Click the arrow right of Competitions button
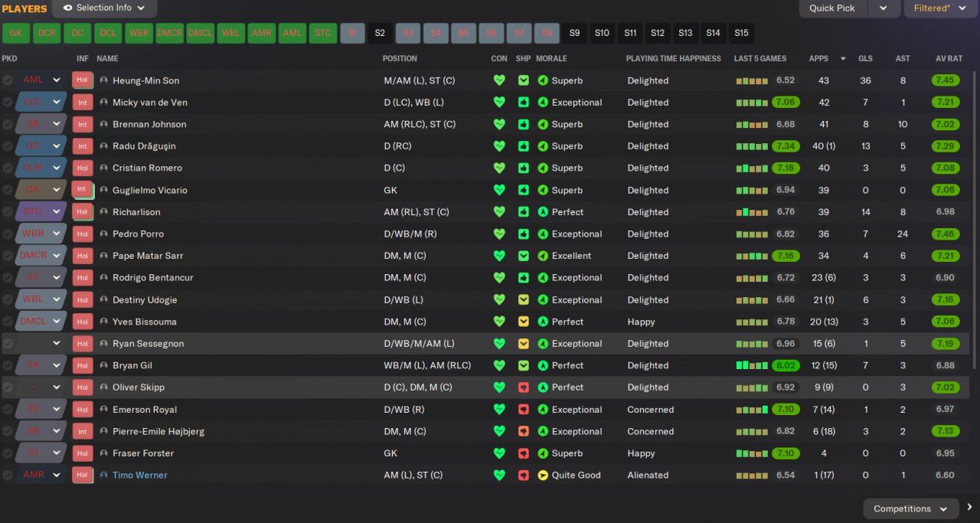980x523 pixels. (969, 508)
